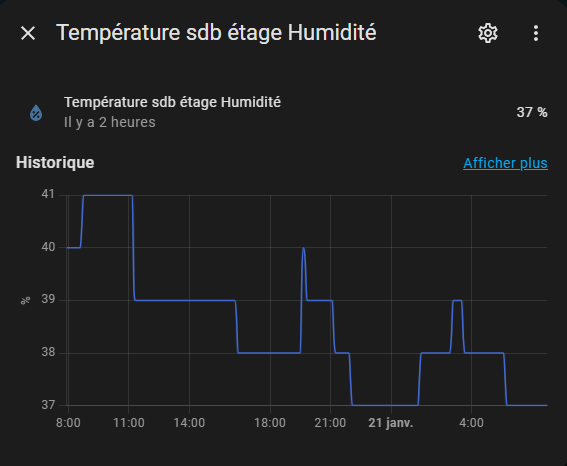The width and height of the screenshot is (567, 466).
Task: Click the 37 y-axis value label
Action: click(x=48, y=405)
